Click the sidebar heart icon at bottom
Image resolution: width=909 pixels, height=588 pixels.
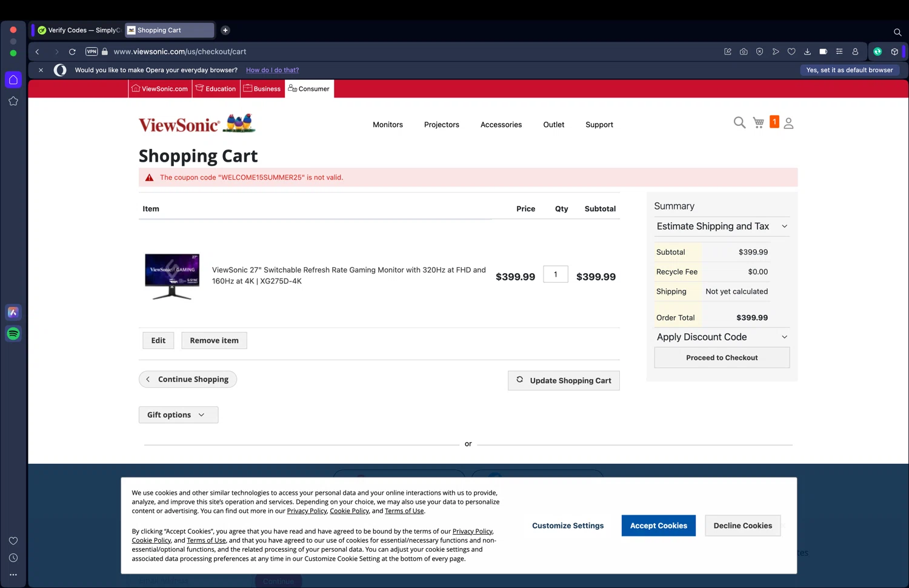[x=13, y=541]
